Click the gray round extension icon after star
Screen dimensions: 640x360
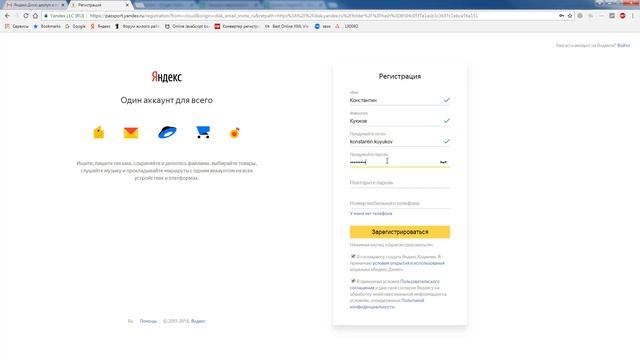[x=580, y=16]
